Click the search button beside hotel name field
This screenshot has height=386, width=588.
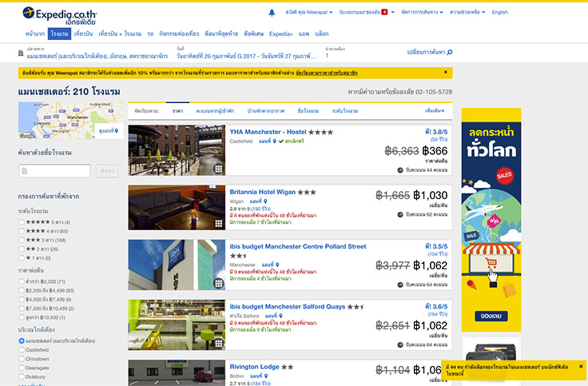click(x=107, y=171)
